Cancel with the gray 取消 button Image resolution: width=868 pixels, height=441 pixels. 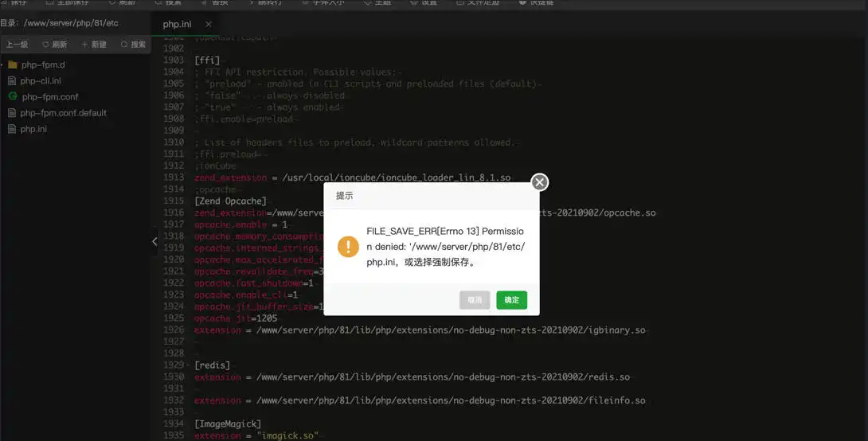tap(475, 300)
